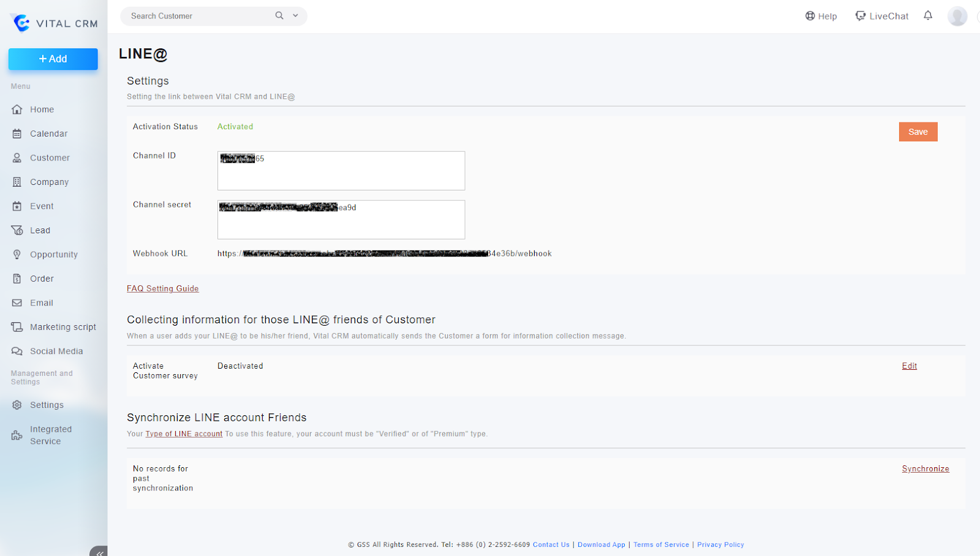Click into the Channel ID textbox
Image resolution: width=980 pixels, height=556 pixels.
pos(341,171)
